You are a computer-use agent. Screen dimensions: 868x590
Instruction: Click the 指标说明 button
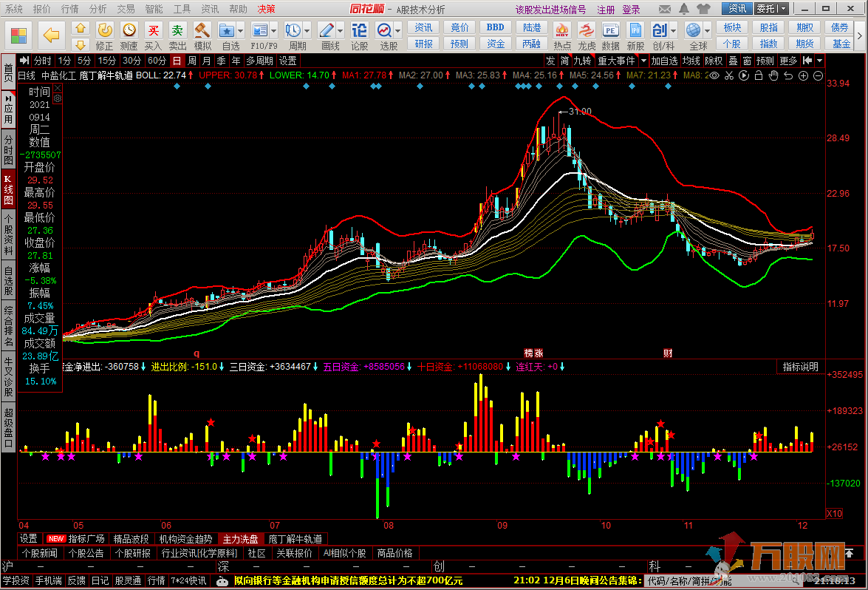click(x=801, y=367)
